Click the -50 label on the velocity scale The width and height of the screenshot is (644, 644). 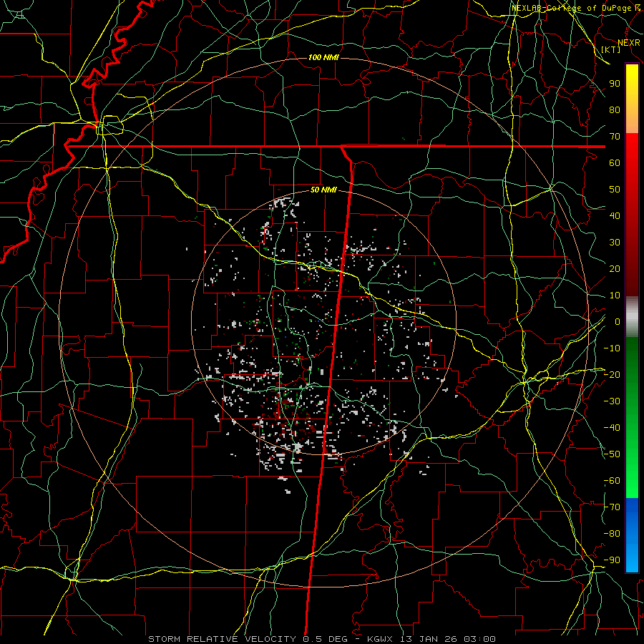point(612,454)
